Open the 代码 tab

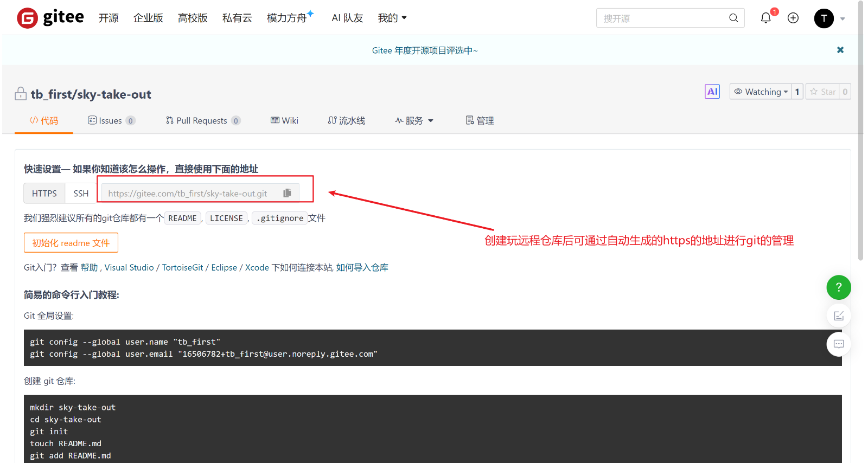44,120
